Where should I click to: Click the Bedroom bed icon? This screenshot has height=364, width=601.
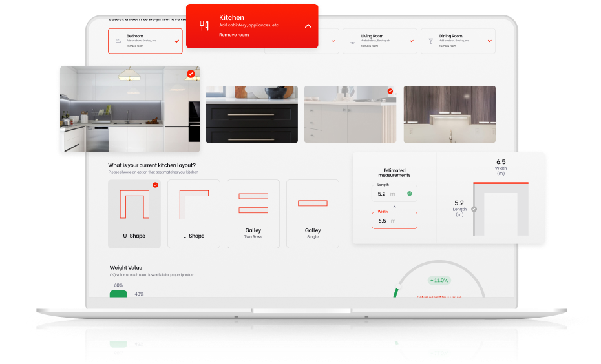[118, 40]
